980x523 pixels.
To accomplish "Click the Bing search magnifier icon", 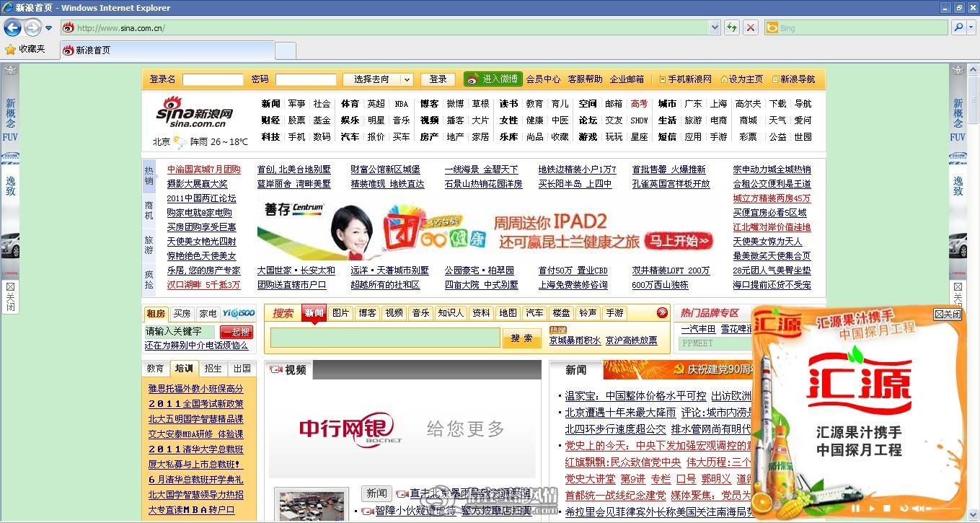I will coord(958,28).
